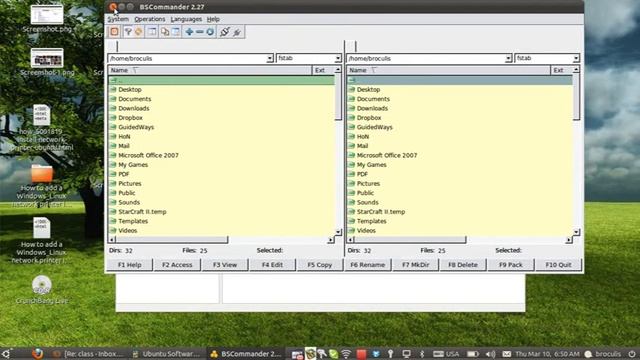Sort right panel by Ext column
640x360 pixels.
click(562, 70)
